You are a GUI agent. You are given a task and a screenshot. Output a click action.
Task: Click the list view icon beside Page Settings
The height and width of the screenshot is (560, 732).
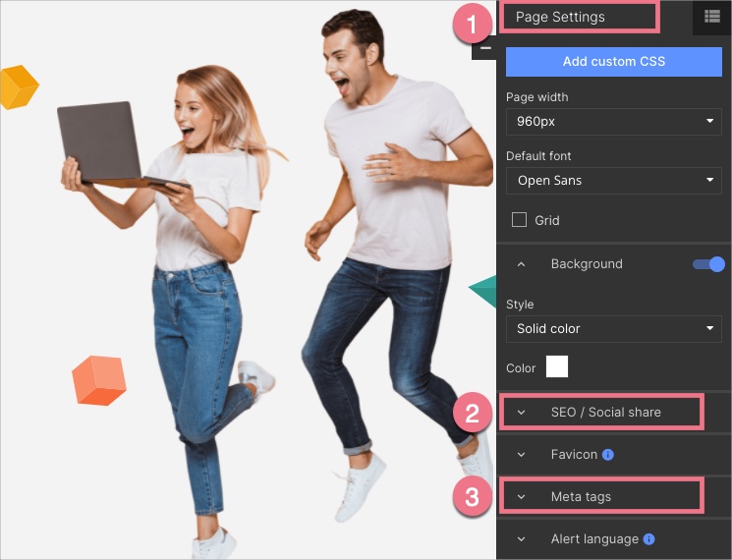(x=712, y=17)
